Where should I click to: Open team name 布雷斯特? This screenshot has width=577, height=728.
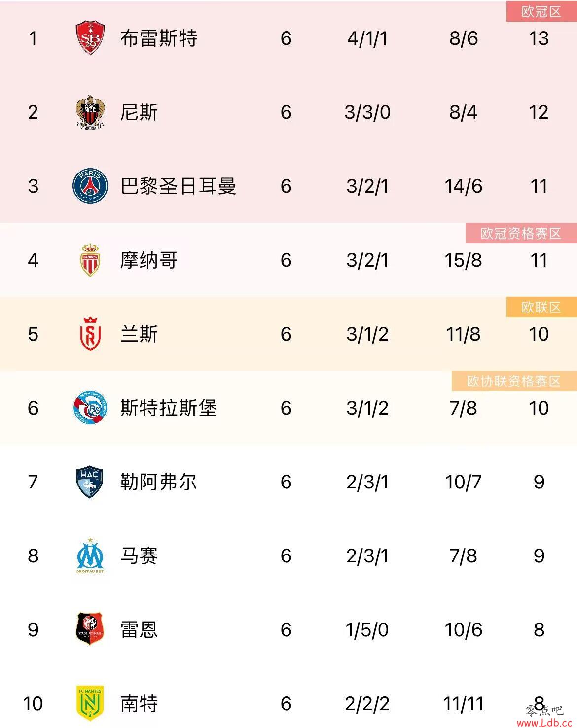click(159, 38)
